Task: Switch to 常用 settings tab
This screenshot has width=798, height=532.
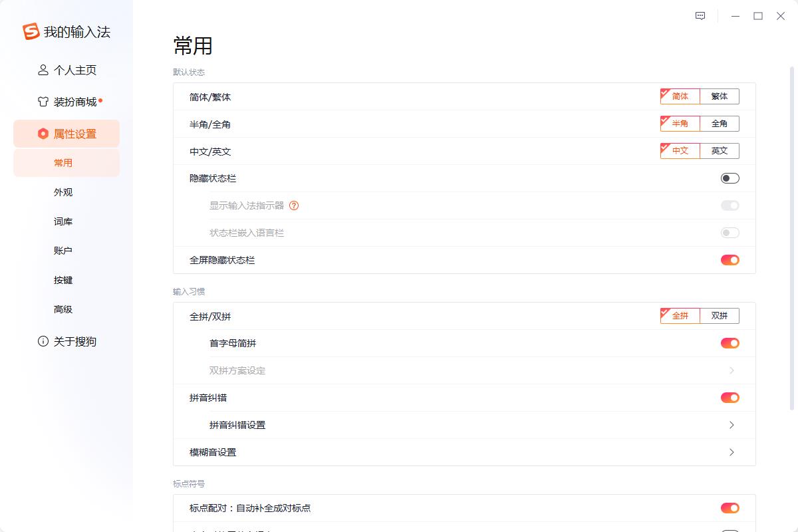Action: (66, 163)
